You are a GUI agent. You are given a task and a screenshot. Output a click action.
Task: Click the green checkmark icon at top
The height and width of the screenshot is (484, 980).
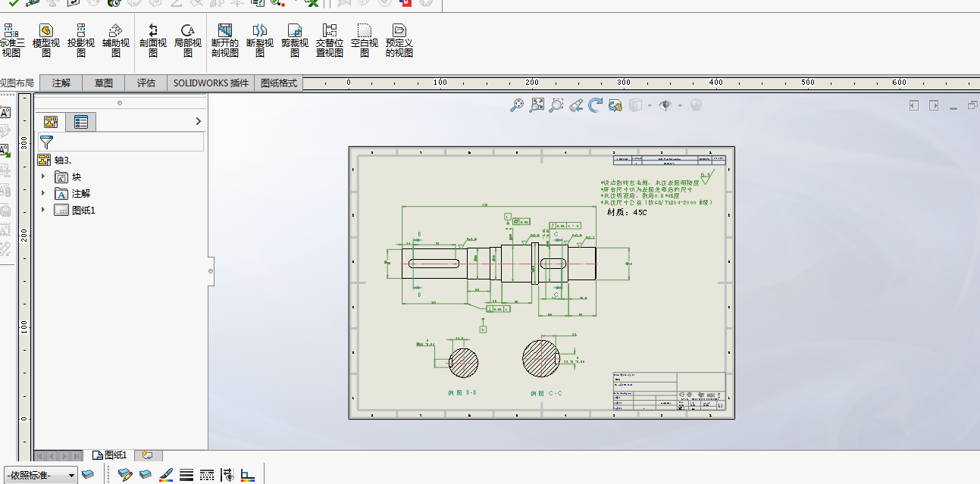point(13,3)
